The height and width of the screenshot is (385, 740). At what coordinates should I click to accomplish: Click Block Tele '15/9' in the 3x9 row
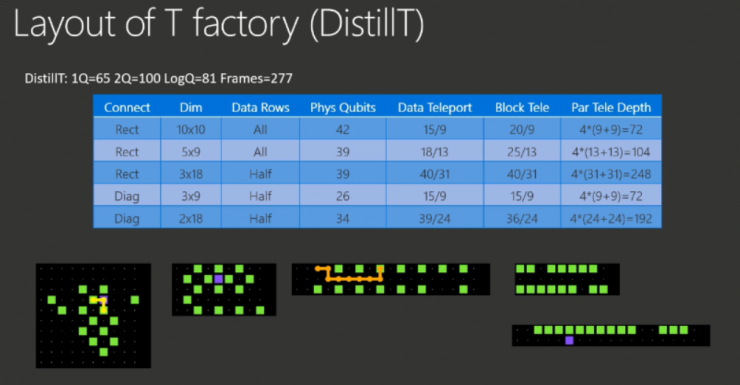522,196
